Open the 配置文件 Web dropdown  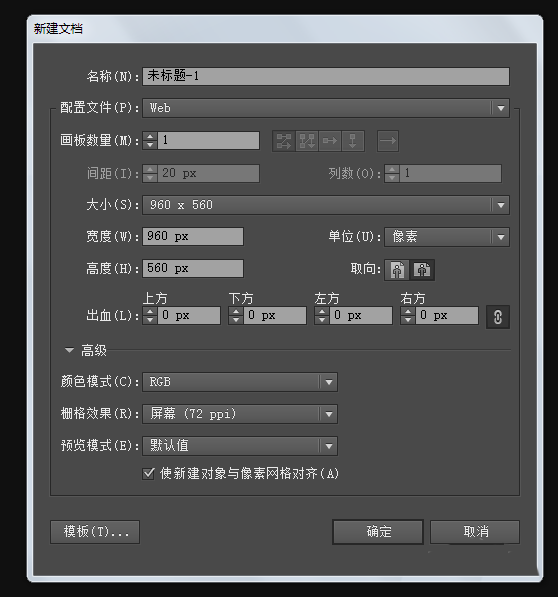pyautogui.click(x=326, y=108)
